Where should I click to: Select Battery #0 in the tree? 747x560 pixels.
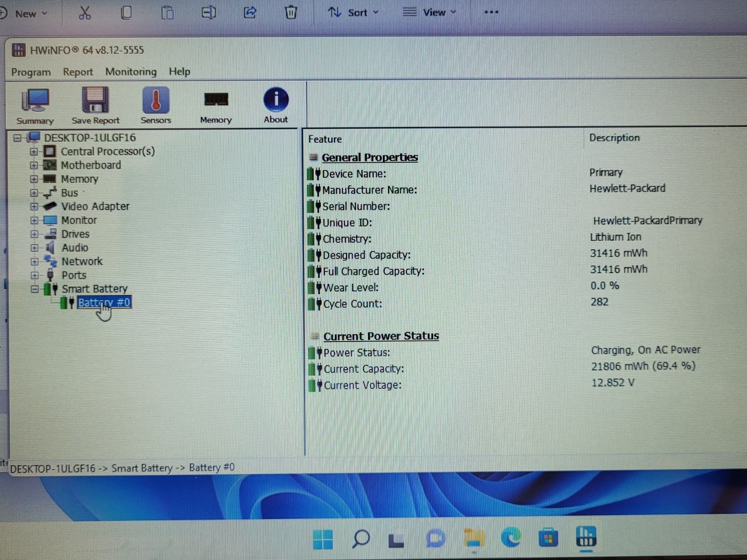point(104,303)
